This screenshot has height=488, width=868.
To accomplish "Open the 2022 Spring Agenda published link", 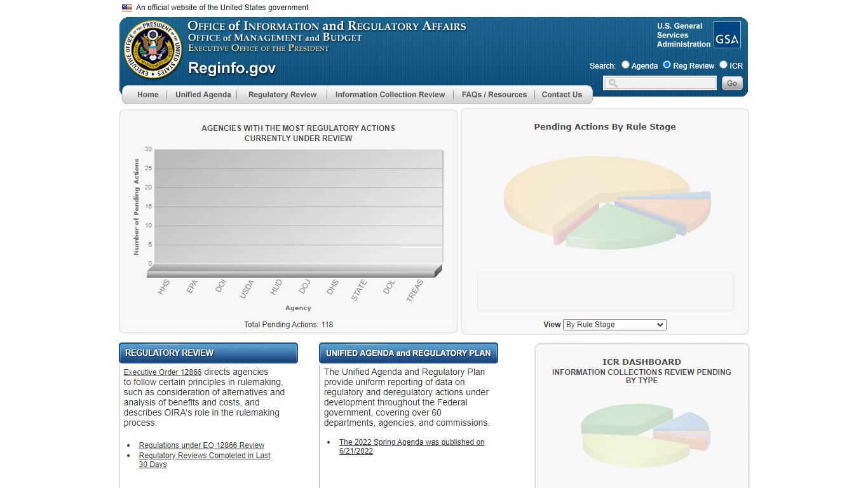I will [412, 447].
